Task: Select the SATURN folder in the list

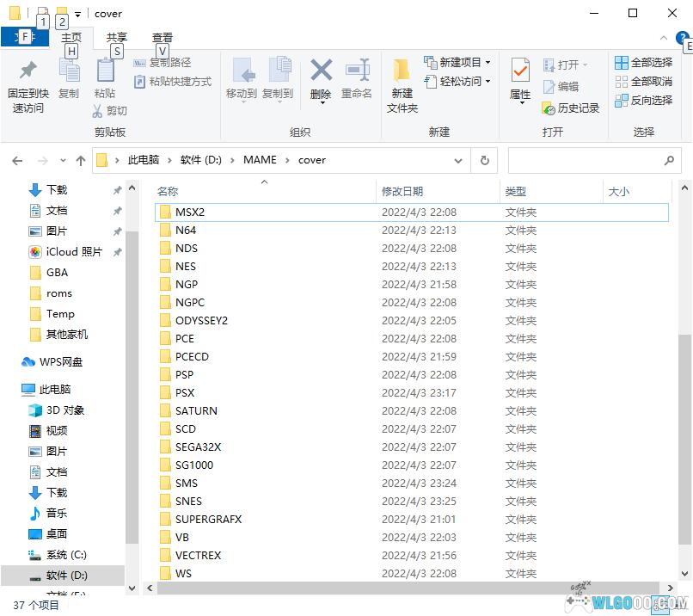Action: coord(196,411)
